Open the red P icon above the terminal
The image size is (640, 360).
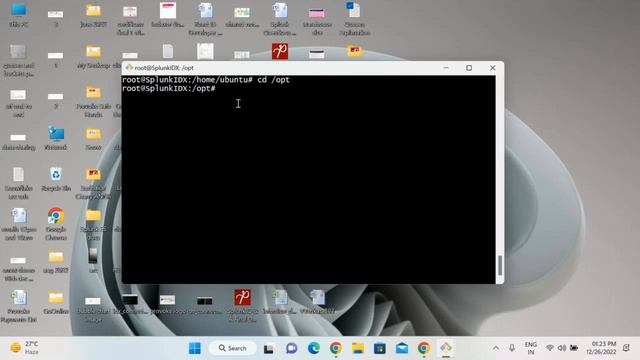click(x=280, y=51)
